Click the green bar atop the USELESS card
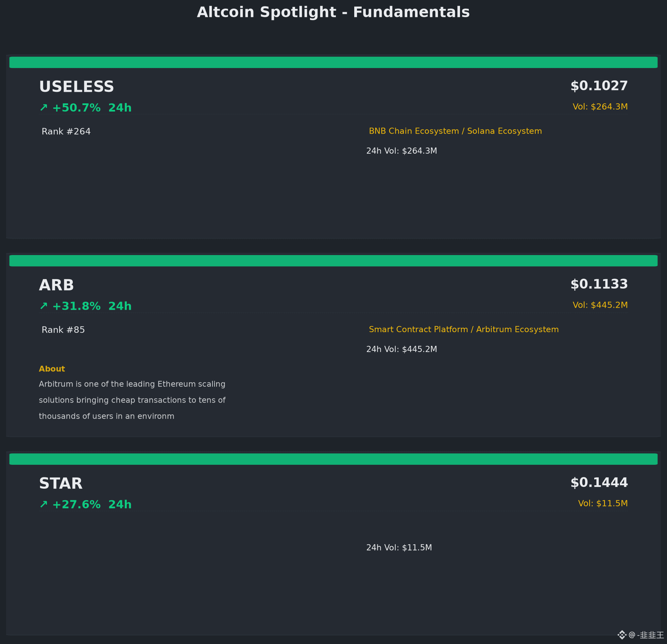This screenshot has width=667, height=644. (x=333, y=62)
